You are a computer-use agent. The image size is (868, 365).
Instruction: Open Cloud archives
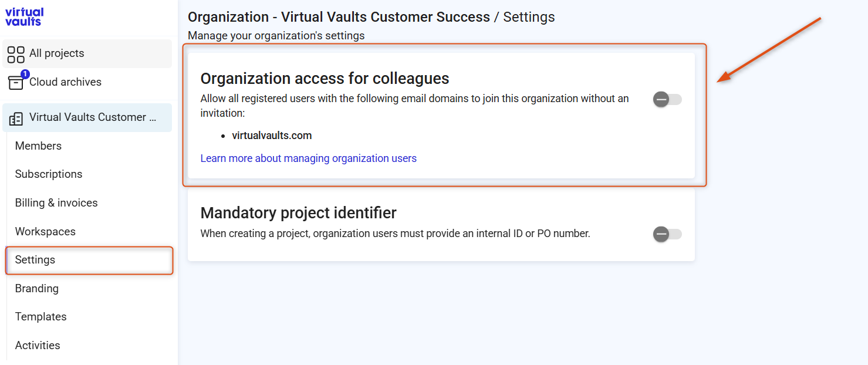(x=87, y=82)
